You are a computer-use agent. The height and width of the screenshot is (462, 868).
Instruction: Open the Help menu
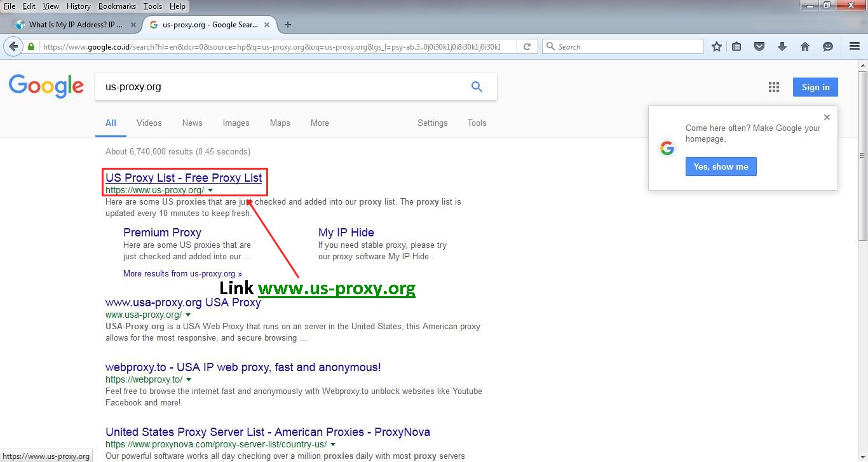coord(177,6)
